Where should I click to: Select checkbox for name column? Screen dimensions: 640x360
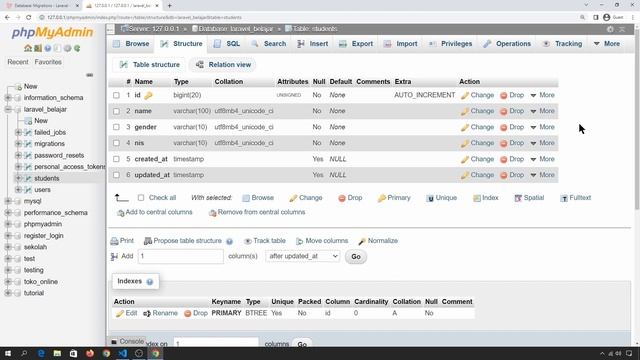point(116,111)
